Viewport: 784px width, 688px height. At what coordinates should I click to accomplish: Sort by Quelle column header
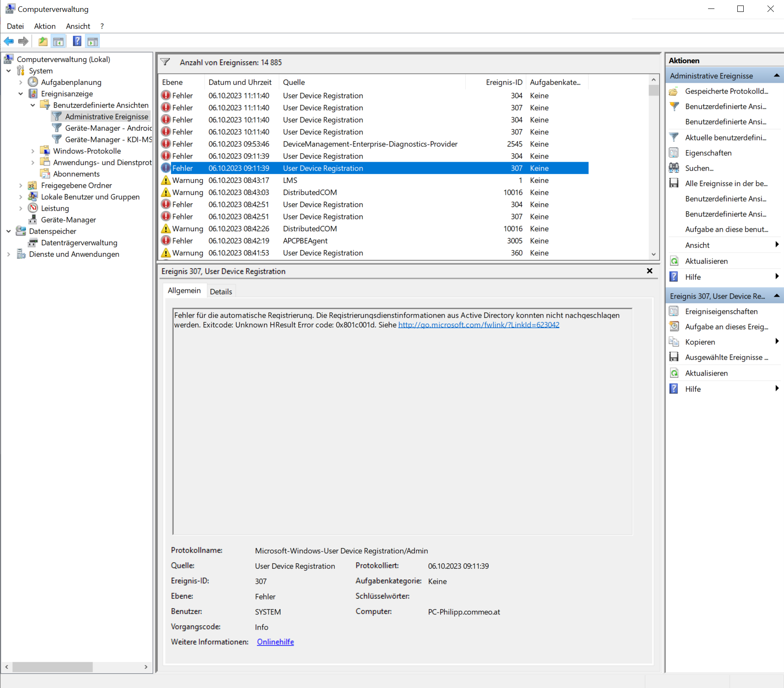tap(372, 82)
